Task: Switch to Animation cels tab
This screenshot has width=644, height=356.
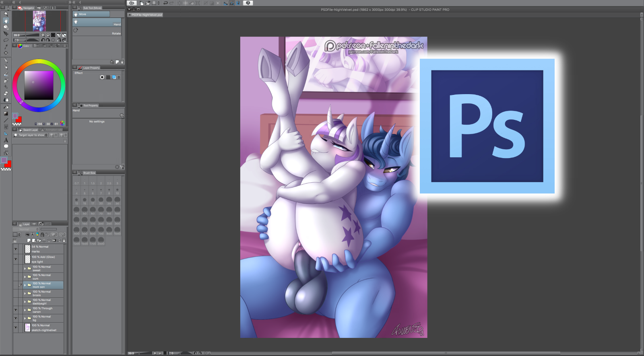Action: point(52,130)
